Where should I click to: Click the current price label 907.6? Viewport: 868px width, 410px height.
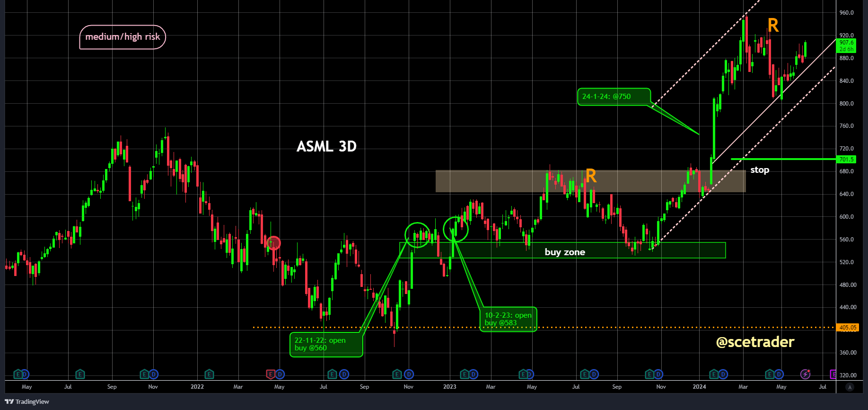coord(846,46)
